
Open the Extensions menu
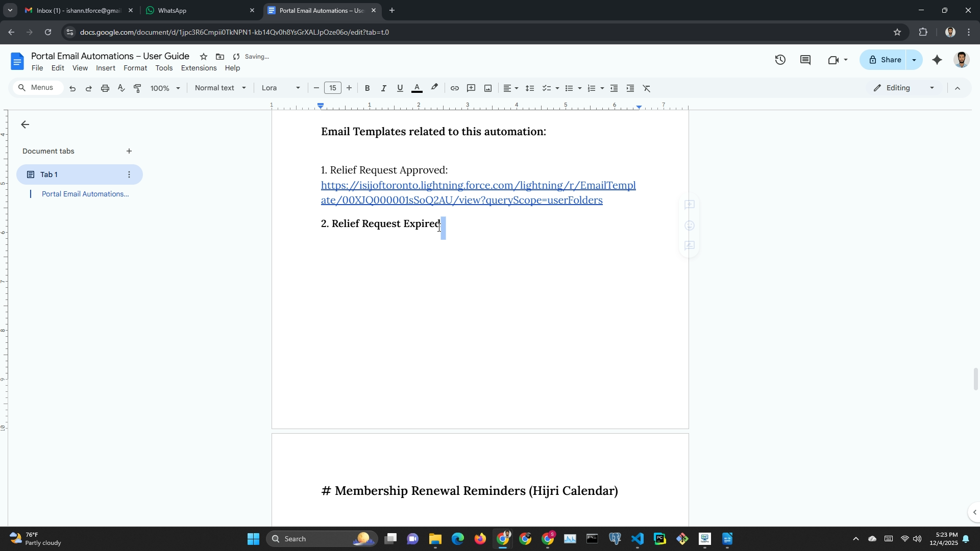(199, 68)
